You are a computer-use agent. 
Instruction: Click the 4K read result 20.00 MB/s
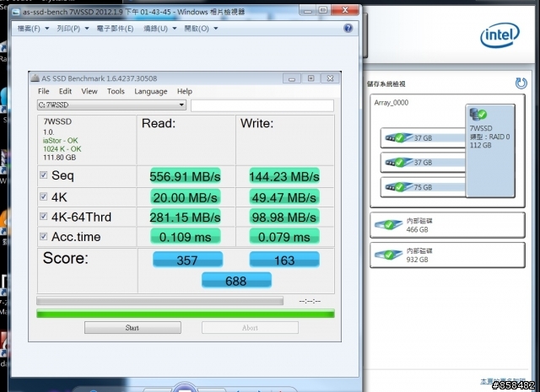tap(185, 197)
